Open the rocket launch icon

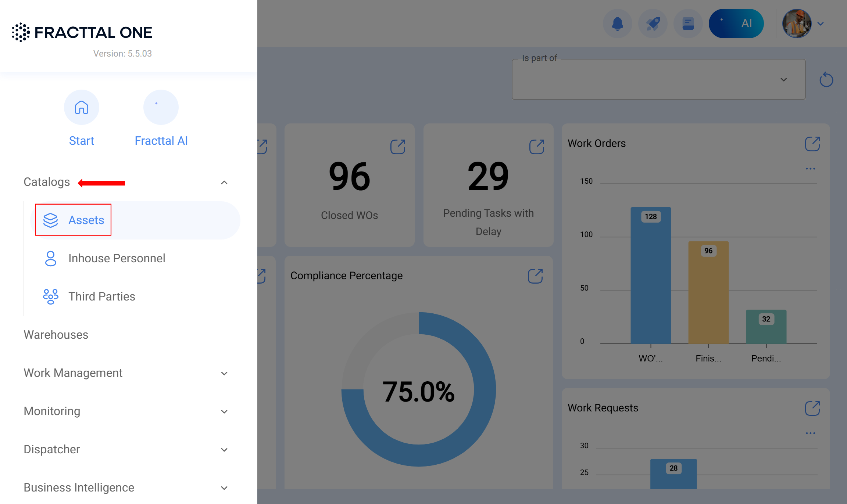click(653, 24)
